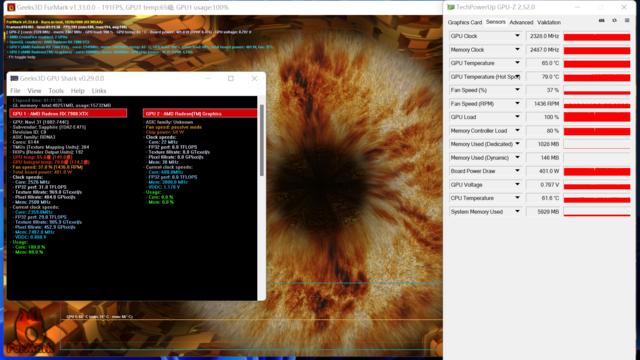Expand the GPU Temperature sensor dropdown
The image size is (640, 360).
(517, 63)
